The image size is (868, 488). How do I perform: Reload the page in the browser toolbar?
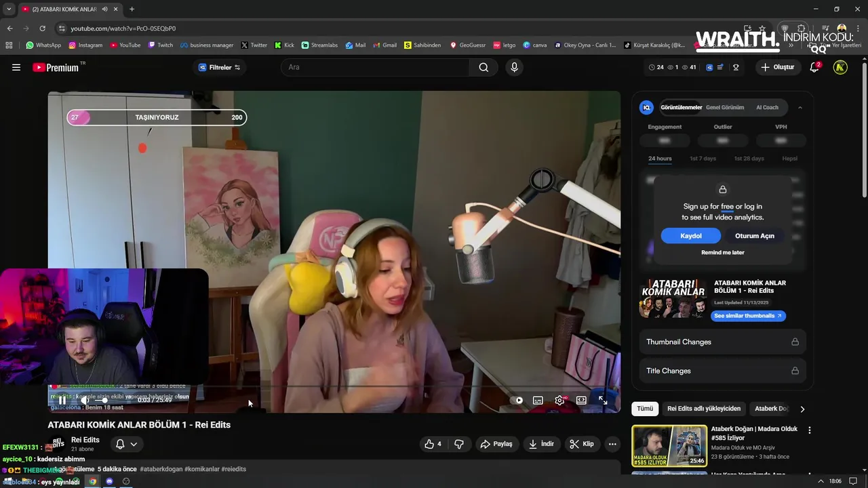coord(42,28)
